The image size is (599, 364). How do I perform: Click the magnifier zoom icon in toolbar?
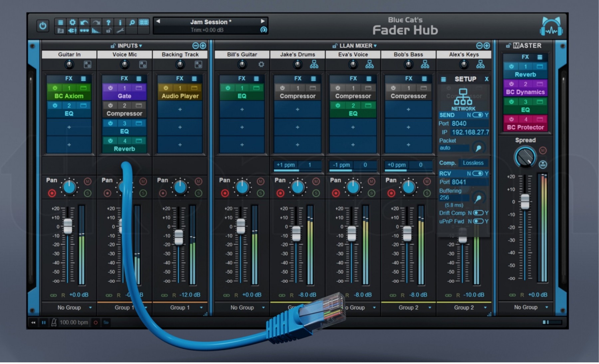tap(132, 22)
